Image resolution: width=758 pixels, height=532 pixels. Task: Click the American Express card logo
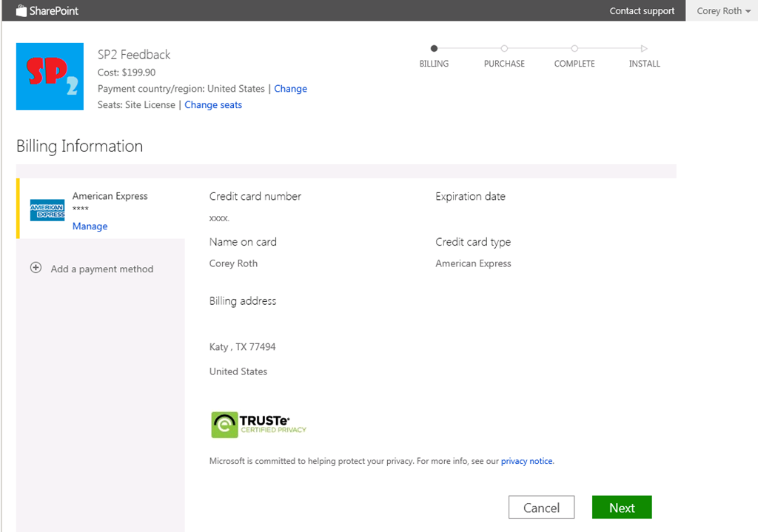coord(47,210)
